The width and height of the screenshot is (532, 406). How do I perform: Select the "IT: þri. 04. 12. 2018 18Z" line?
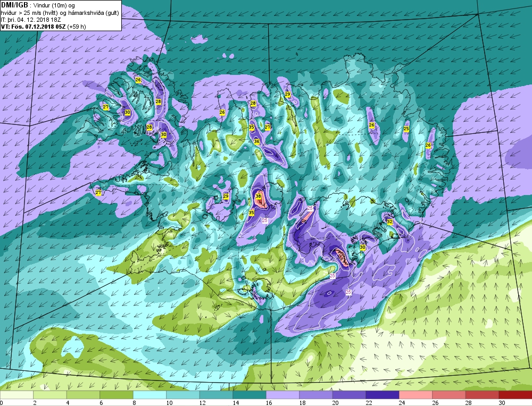(x=30, y=20)
